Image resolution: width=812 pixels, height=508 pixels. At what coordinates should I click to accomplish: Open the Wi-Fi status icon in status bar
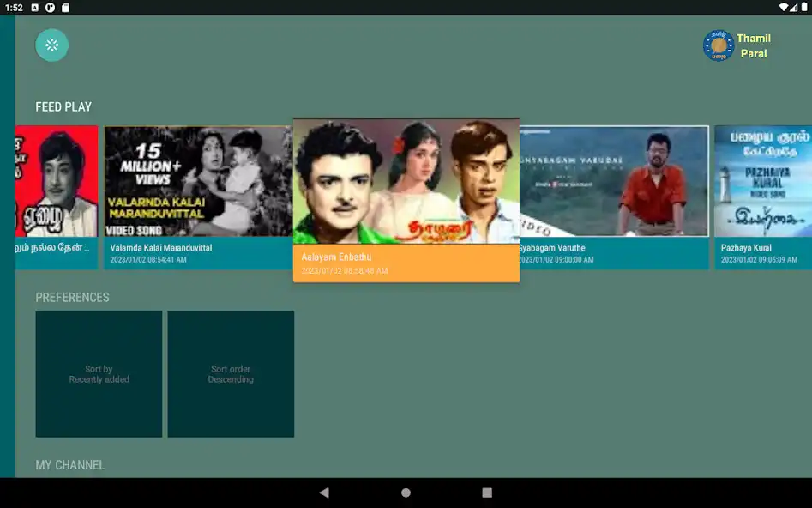click(x=784, y=7)
